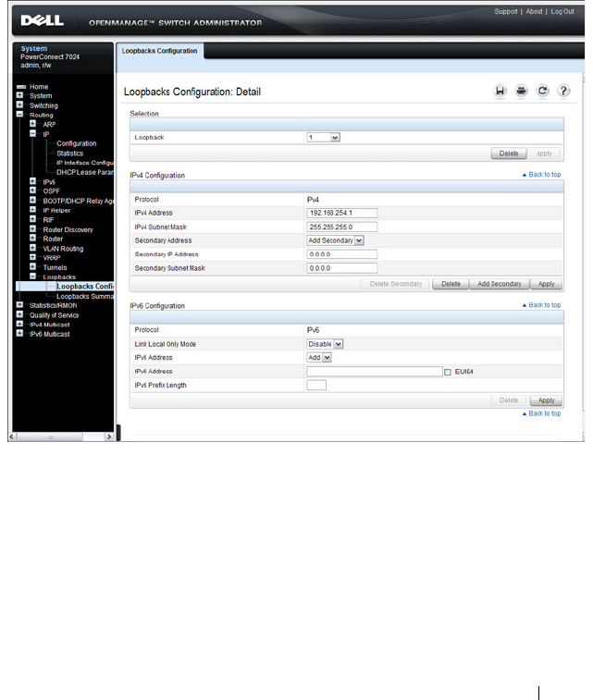593x700 pixels.
Task: Expand the OSPF tree node
Action: (32, 190)
